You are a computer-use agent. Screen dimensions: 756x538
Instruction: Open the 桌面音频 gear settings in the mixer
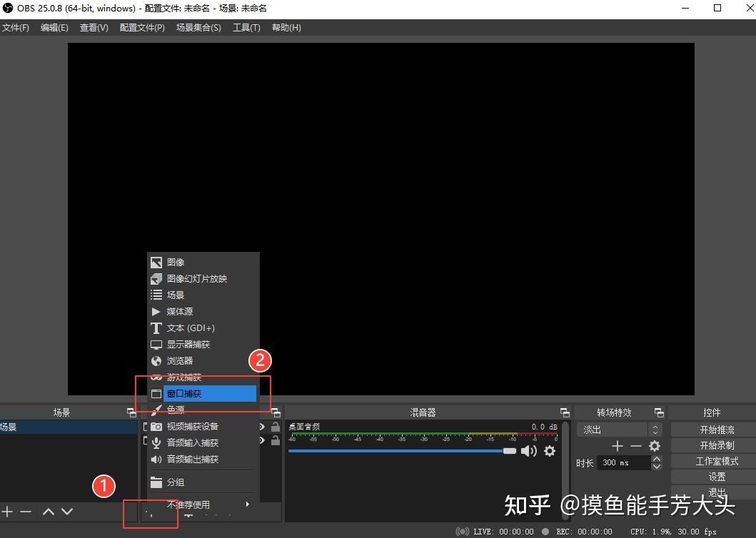pyautogui.click(x=550, y=451)
